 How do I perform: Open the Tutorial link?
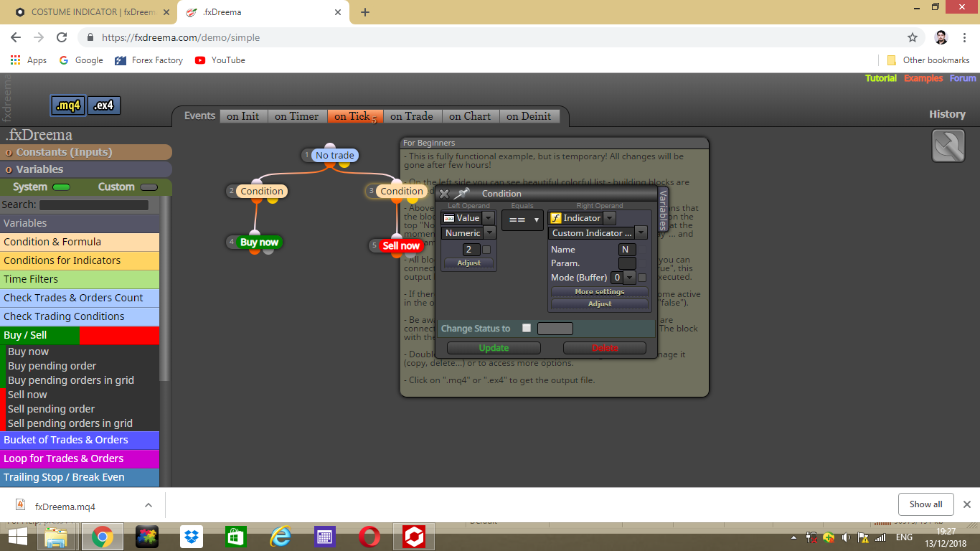881,78
